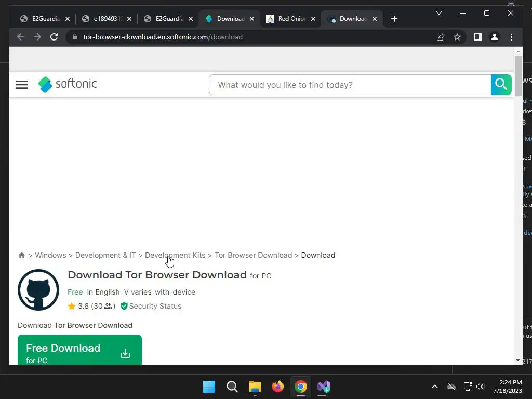Go back with the browser back arrow
The image size is (532, 399).
coord(21,37)
